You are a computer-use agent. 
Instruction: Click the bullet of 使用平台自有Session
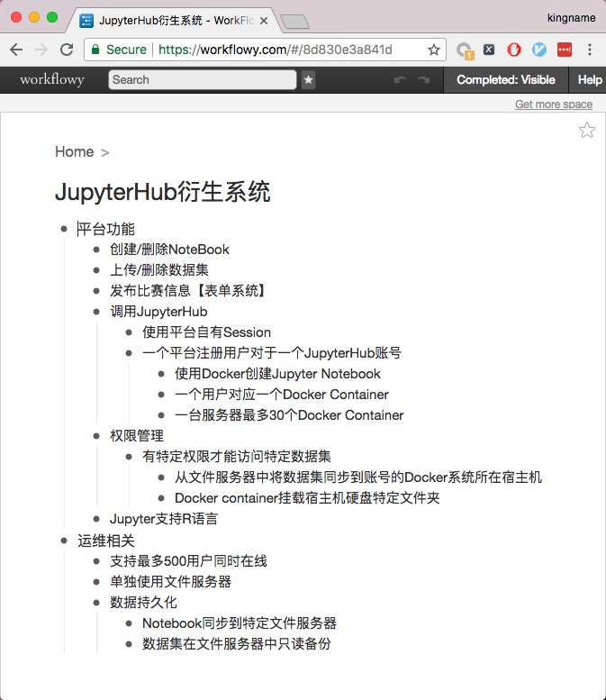point(129,332)
